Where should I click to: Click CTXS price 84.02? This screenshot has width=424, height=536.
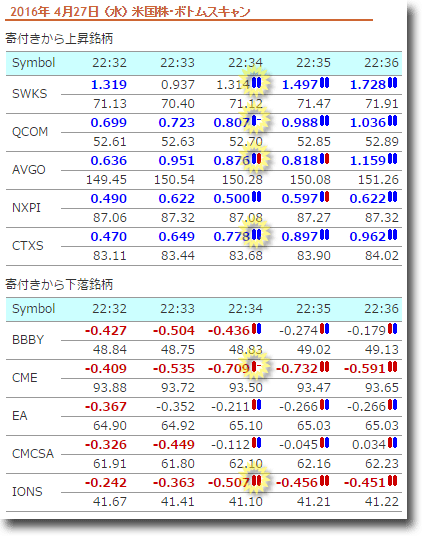point(382,255)
